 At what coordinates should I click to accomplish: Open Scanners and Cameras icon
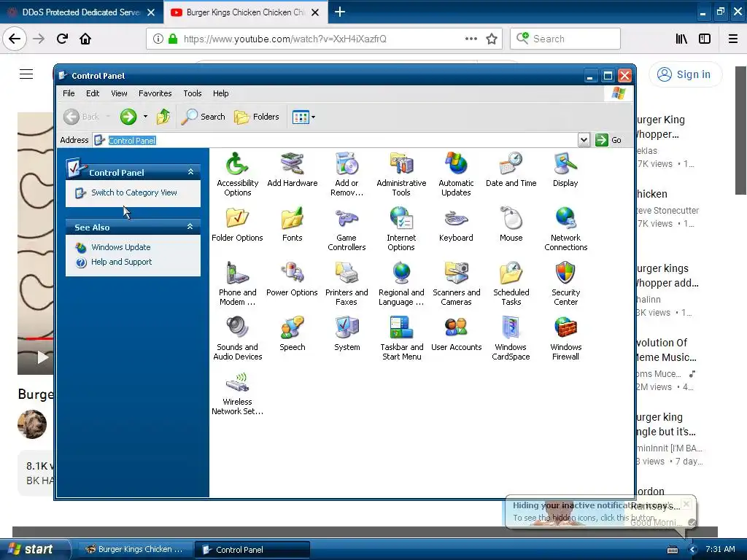pos(456,284)
